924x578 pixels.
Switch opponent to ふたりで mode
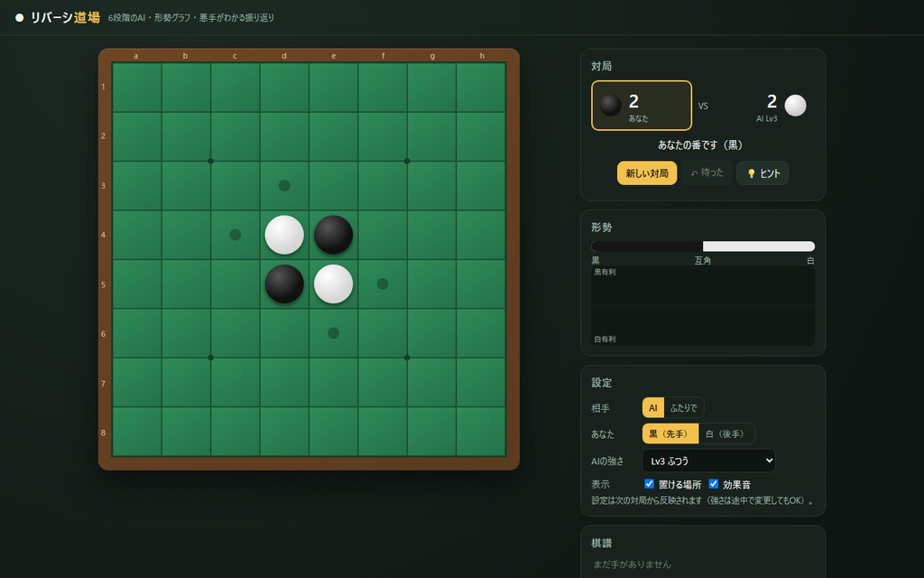(684, 407)
